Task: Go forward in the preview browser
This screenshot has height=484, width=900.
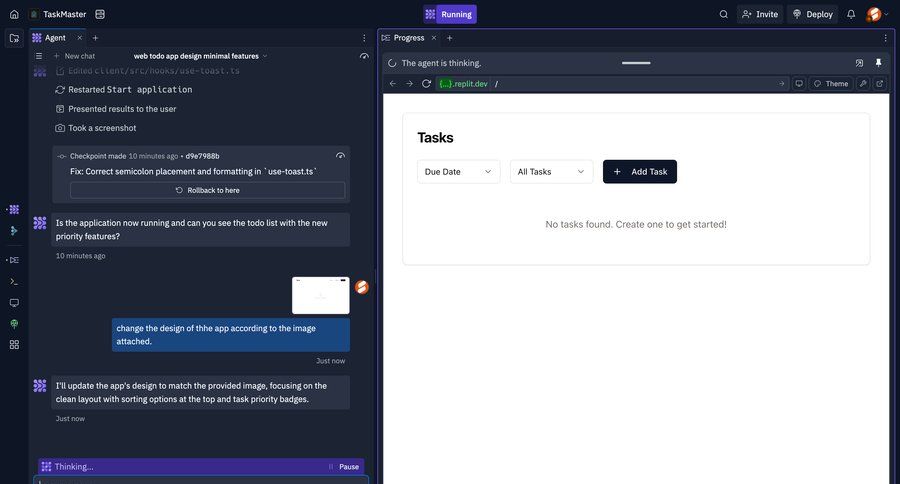Action: pos(409,84)
